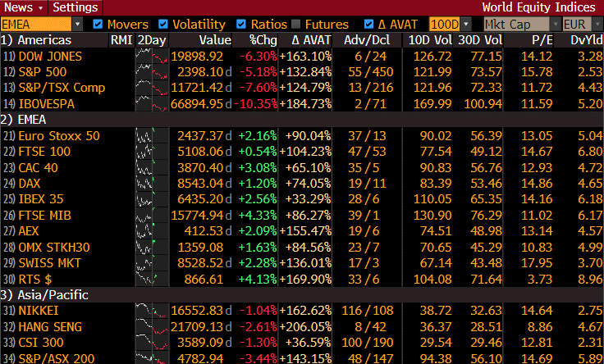Open the Settings menu
Screen dimensions: 604x364
pos(75,7)
